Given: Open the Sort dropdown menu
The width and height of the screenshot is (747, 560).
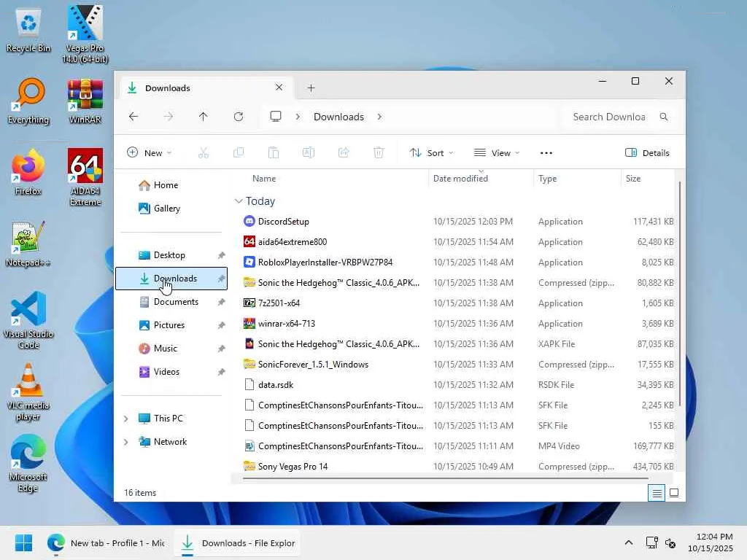Looking at the screenshot, I should [432, 153].
